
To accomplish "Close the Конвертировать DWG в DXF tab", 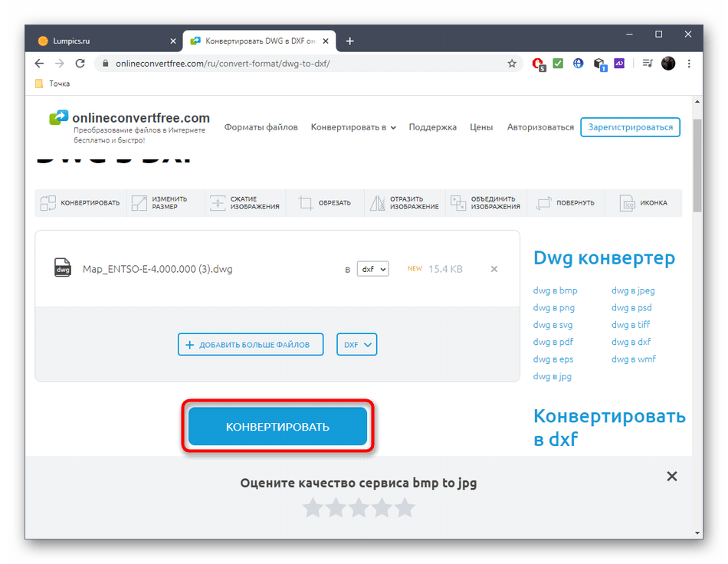I will click(326, 41).
